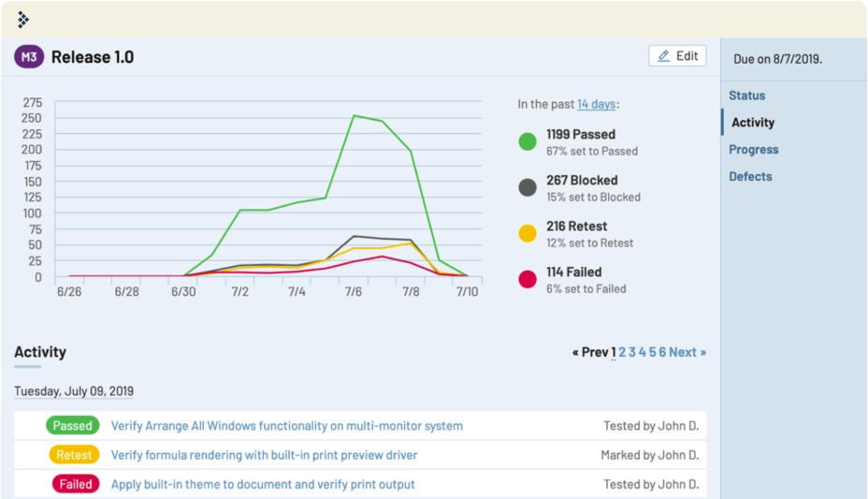Click the green Passed status badge
The image size is (868, 499).
pyautogui.click(x=73, y=425)
